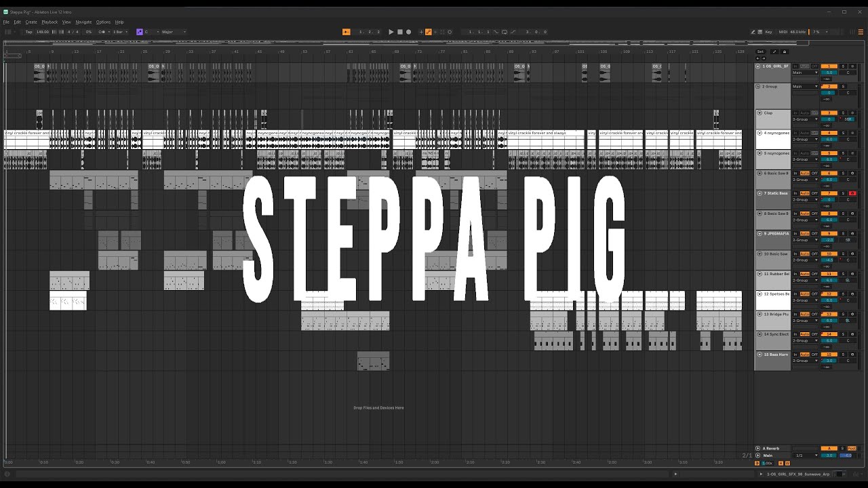Toggle the Automation Mode icon next to Set
This screenshot has height=488, width=868.
(774, 52)
